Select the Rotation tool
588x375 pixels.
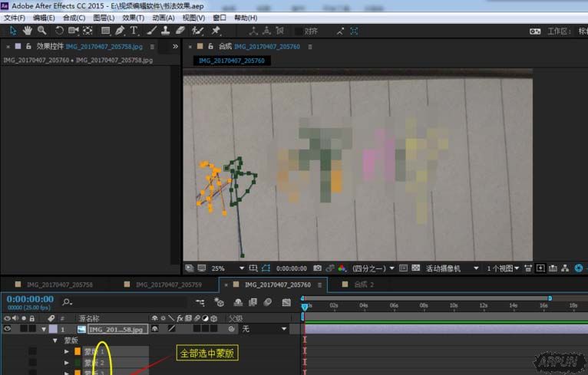[x=59, y=31]
